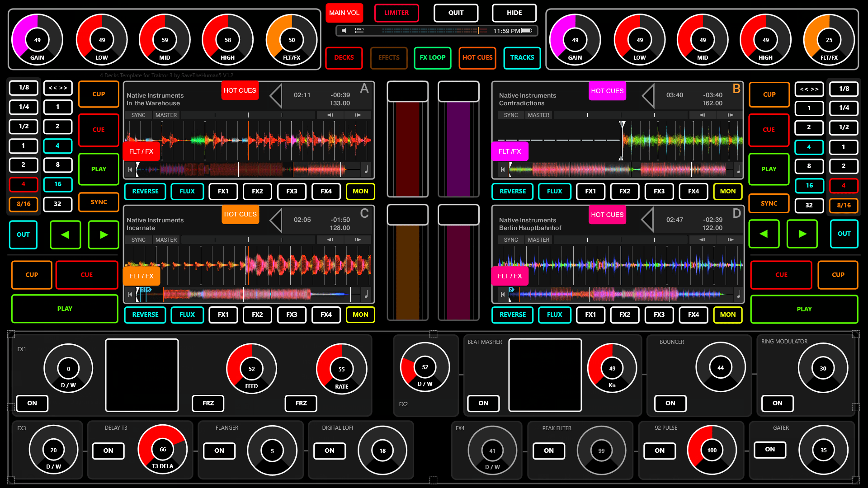This screenshot has height=488, width=868.
Task: Click the left green arrow on right loop panel
Action: [x=764, y=234]
